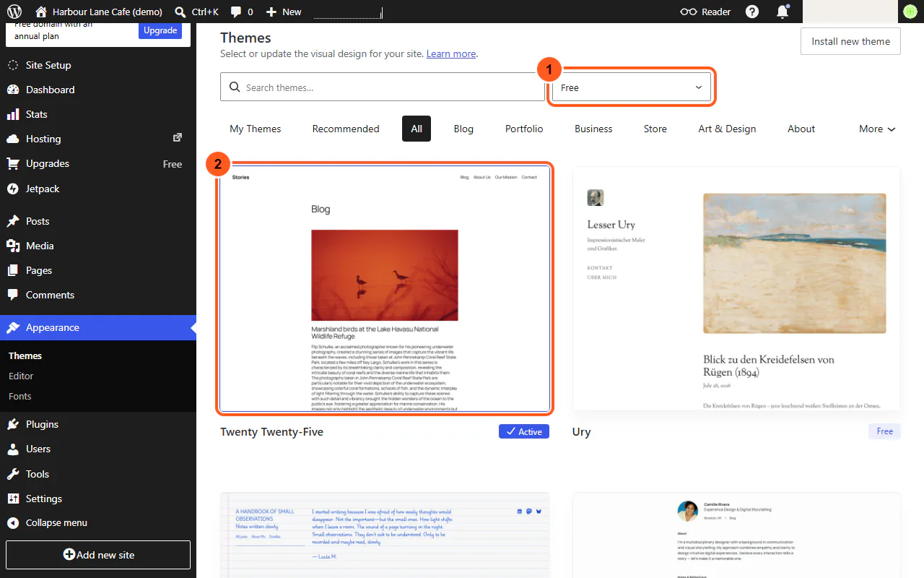Screen dimensions: 924x578
Task: Select the Blog category tab
Action: click(x=463, y=129)
